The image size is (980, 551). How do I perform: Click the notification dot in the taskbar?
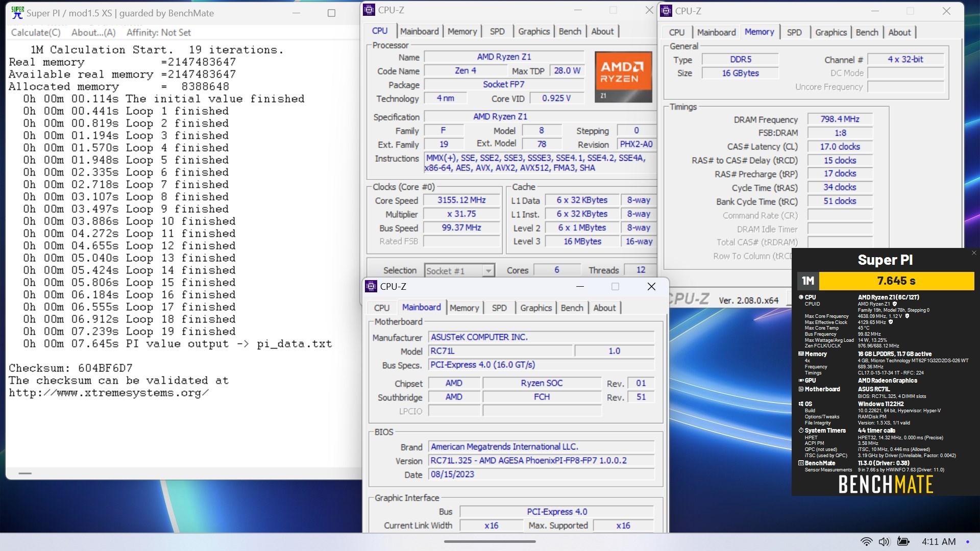pos(968,542)
